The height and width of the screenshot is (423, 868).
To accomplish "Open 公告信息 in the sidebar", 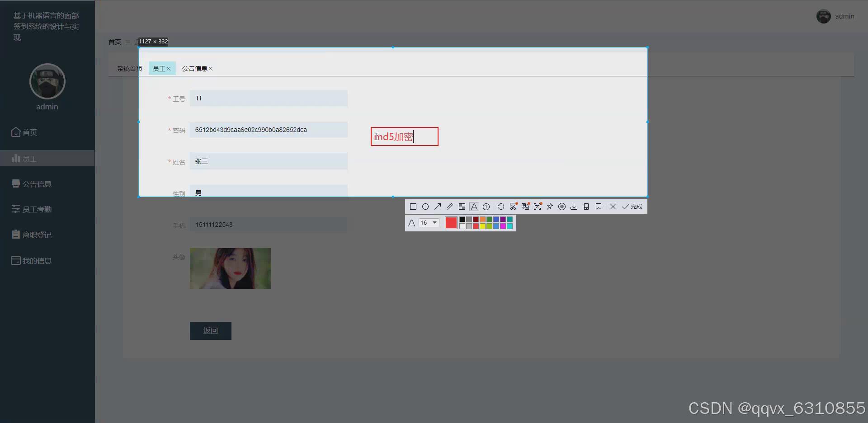I will coord(47,184).
